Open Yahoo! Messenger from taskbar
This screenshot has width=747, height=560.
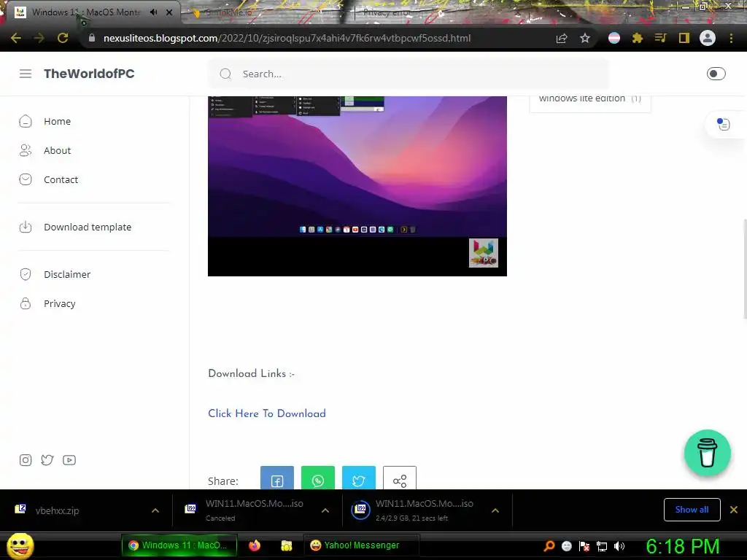tap(361, 545)
